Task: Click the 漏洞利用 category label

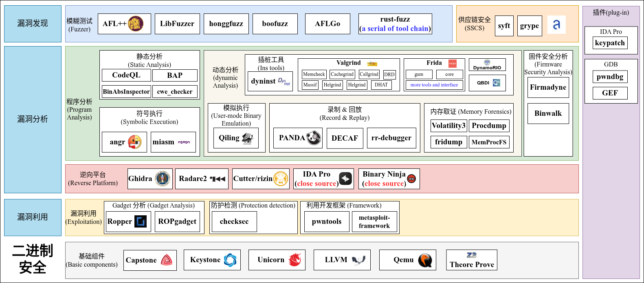Action: 33,217
